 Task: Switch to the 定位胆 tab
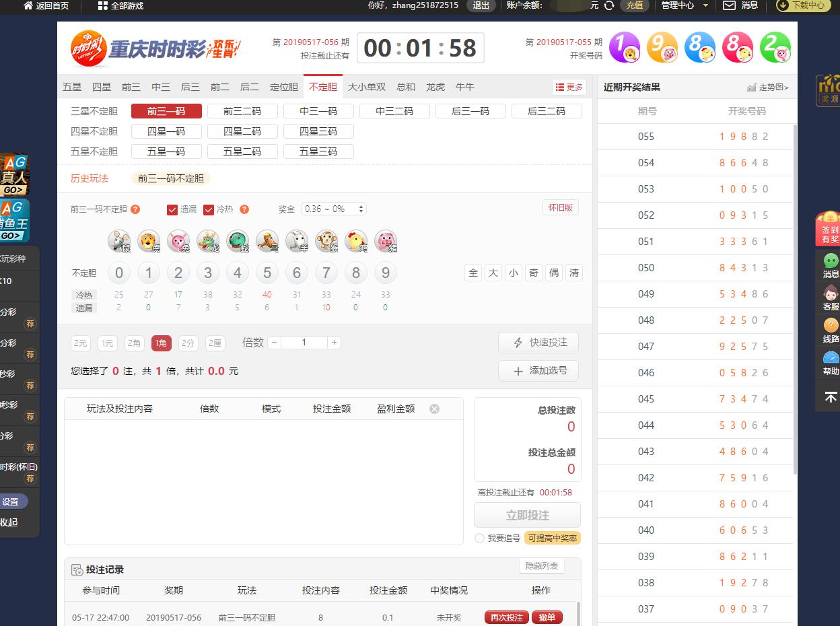[x=283, y=87]
